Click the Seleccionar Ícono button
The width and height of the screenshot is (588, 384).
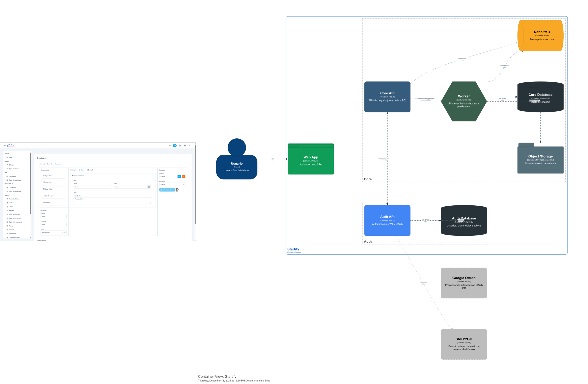pyautogui.click(x=167, y=190)
